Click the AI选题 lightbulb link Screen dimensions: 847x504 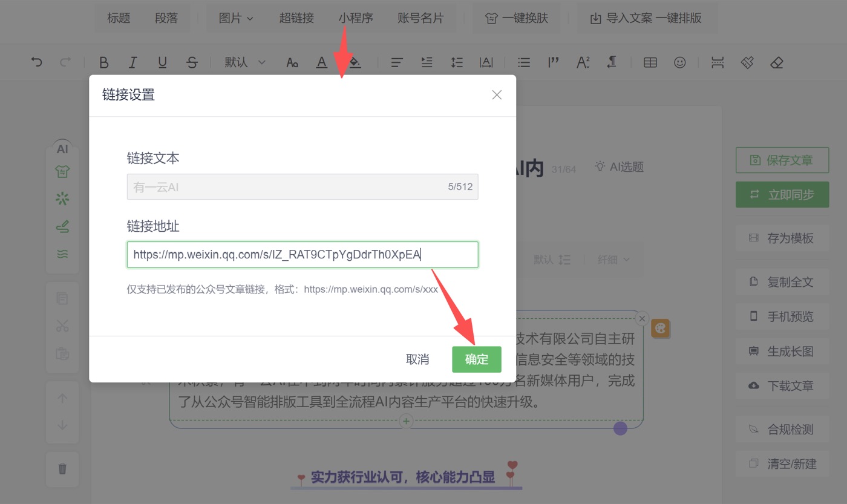pyautogui.click(x=620, y=166)
